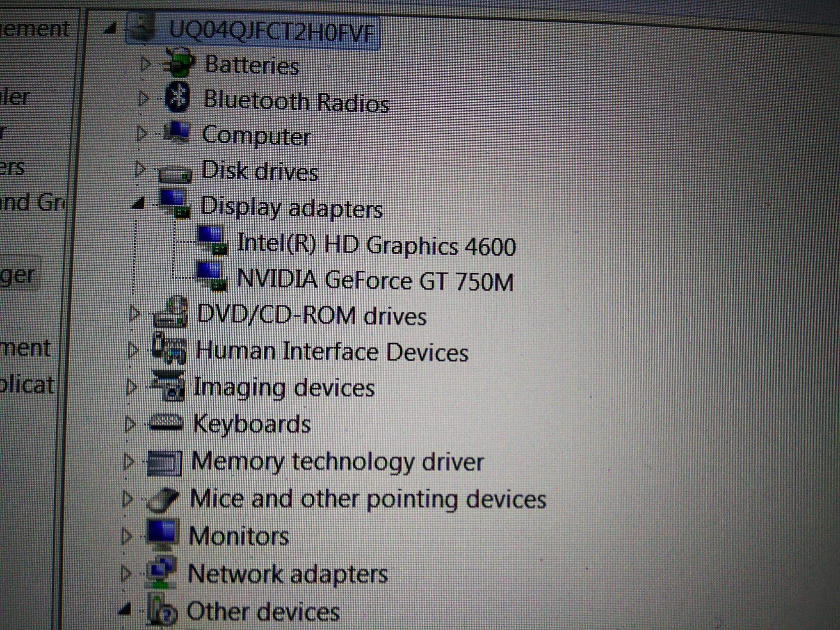Select the Computer category label
The width and height of the screenshot is (840, 630).
[256, 135]
